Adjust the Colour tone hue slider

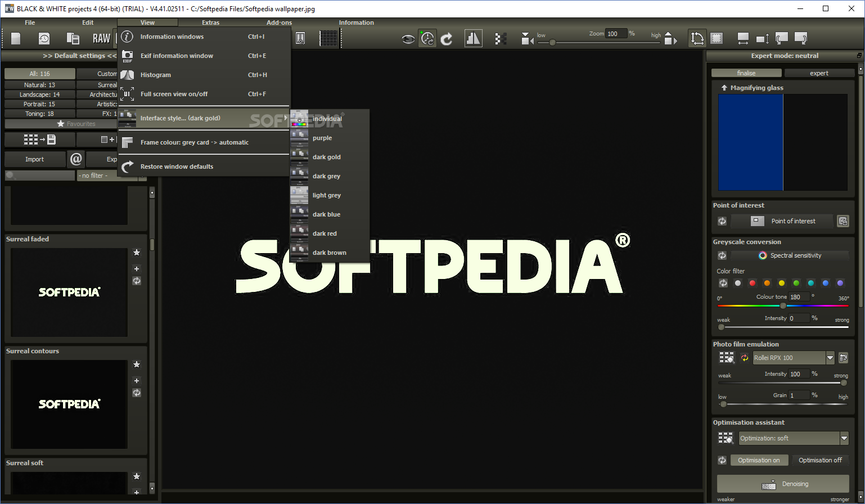point(783,305)
